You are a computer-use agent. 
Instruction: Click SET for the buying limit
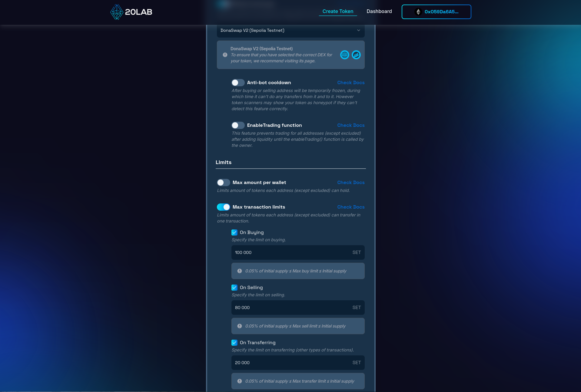(357, 252)
